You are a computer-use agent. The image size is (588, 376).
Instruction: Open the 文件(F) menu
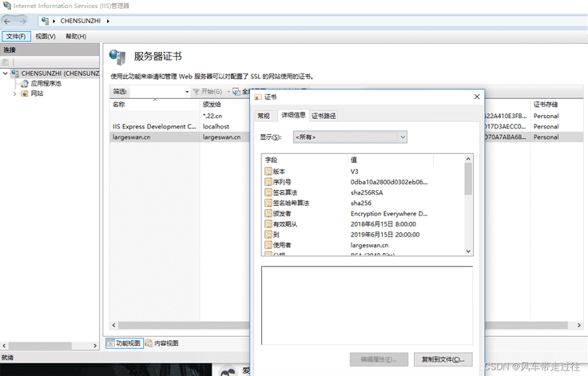point(16,37)
